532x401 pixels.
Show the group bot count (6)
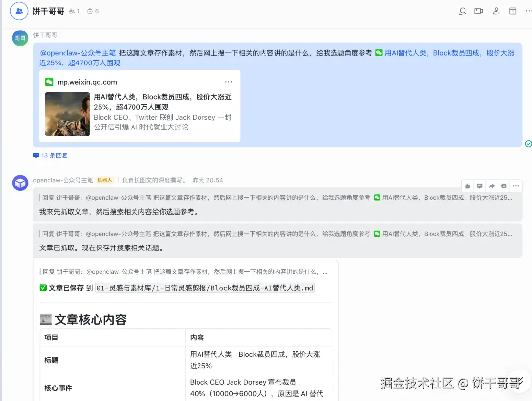(93, 11)
